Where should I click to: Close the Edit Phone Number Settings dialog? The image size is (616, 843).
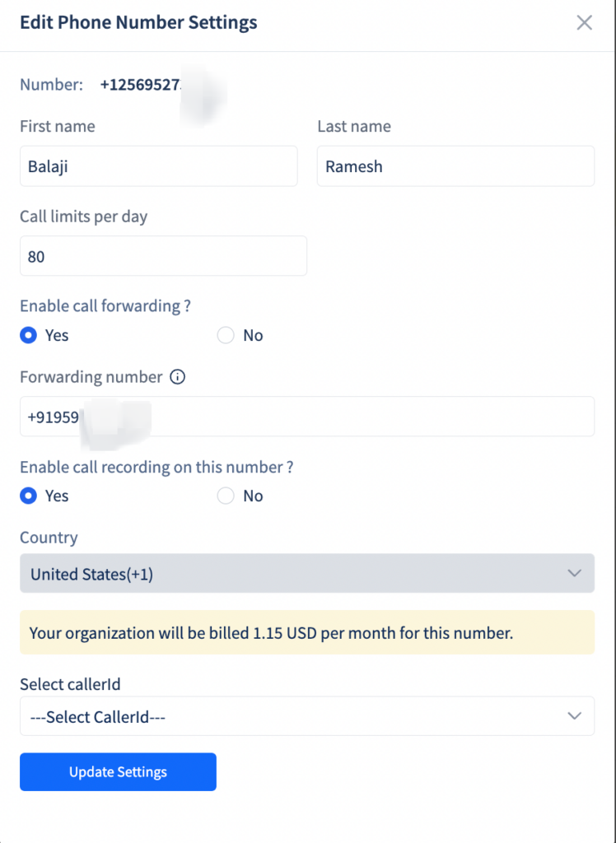585,23
